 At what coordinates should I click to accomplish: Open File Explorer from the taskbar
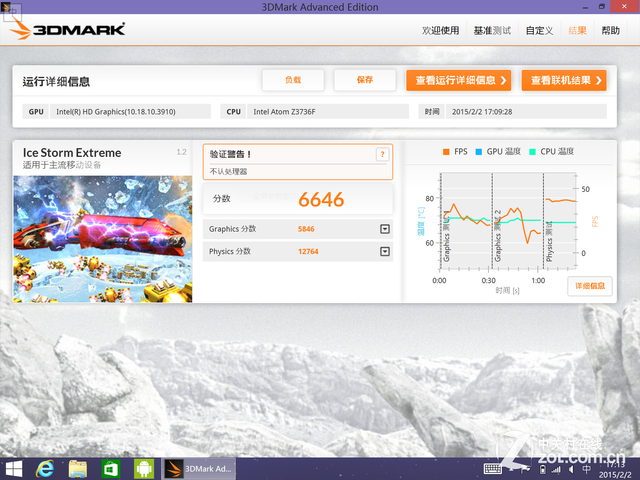(x=78, y=469)
